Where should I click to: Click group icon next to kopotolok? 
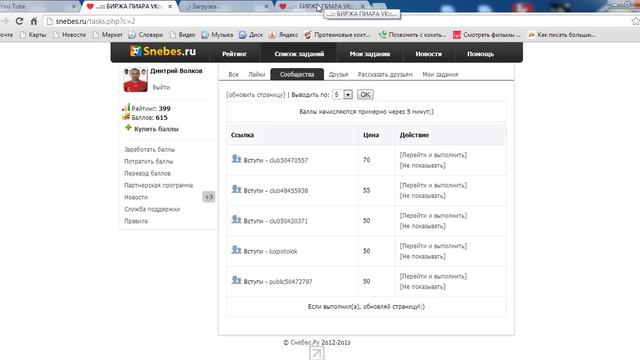point(236,249)
